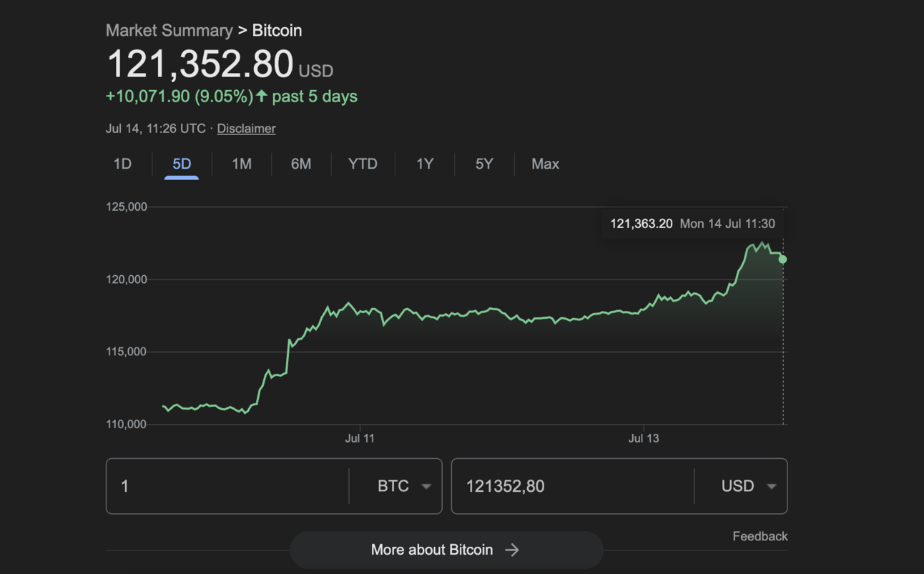
Task: Click the Market Summary breadcrumb
Action: (169, 31)
